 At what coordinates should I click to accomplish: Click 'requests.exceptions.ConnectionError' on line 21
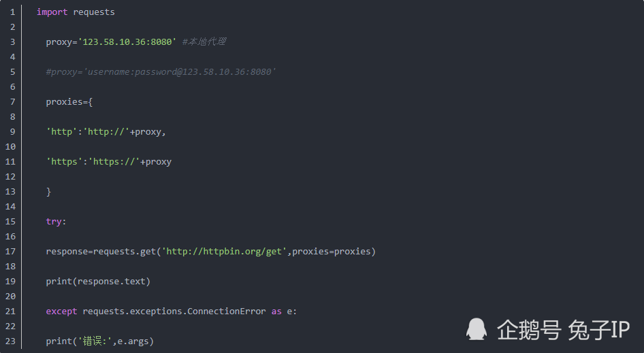[174, 312]
